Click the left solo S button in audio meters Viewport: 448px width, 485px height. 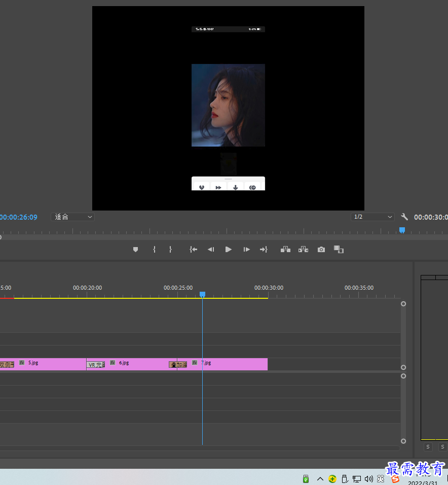[x=428, y=446]
